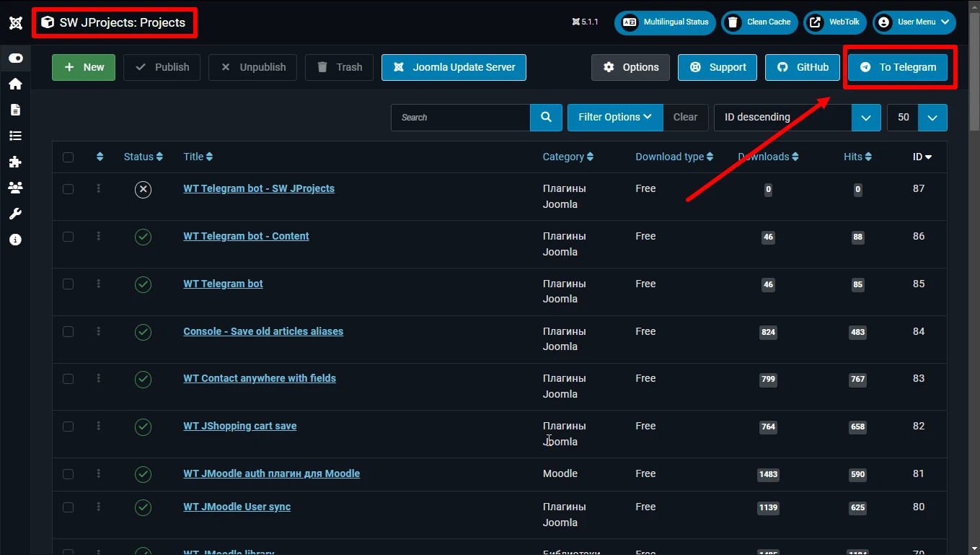980x555 pixels.
Task: Open the Home dashboard icon
Action: (x=15, y=84)
